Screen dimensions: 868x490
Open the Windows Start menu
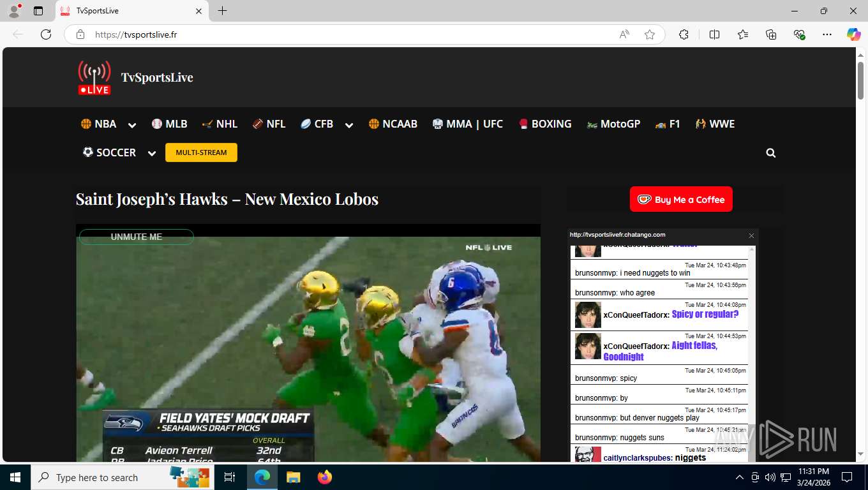[x=15, y=477]
